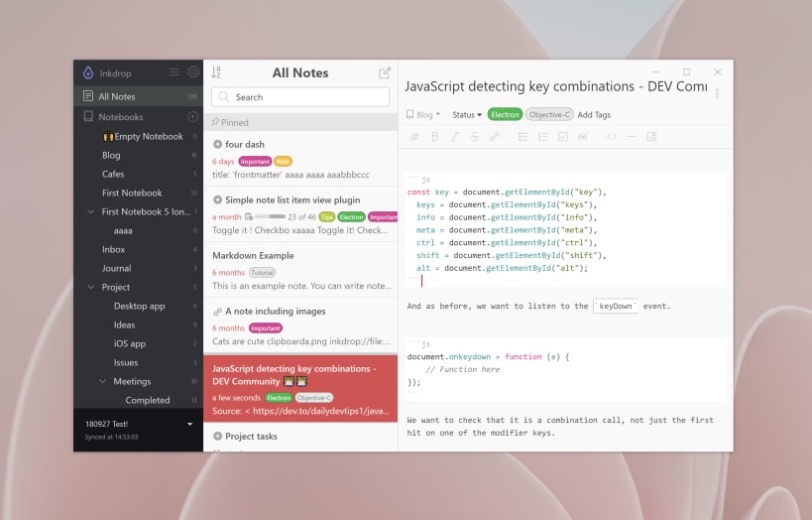Open the Blog notebook in sidebar
The height and width of the screenshot is (520, 812).
pyautogui.click(x=138, y=155)
